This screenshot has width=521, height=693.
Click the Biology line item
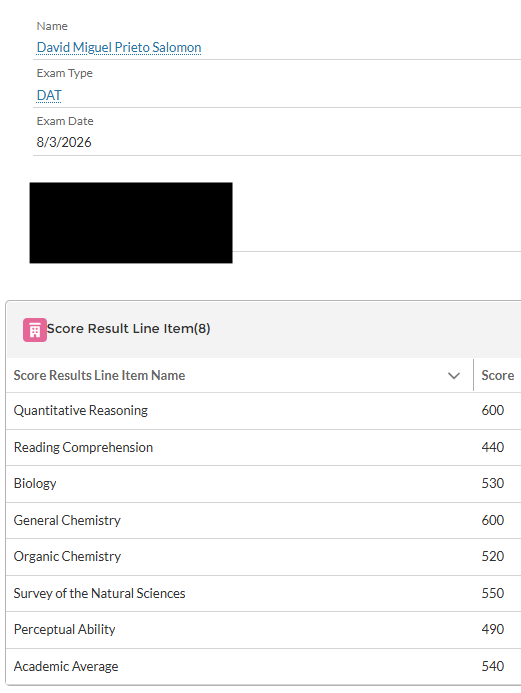[35, 484]
